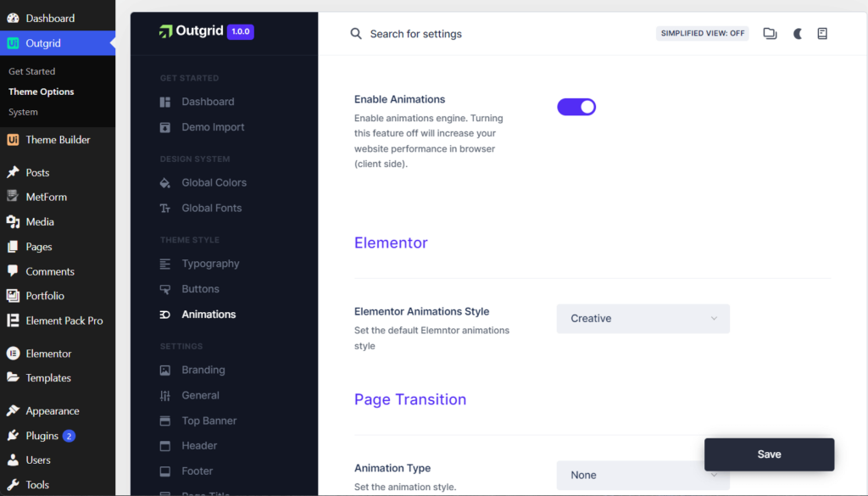Click the 1.0.0 version badge
Image resolution: width=868 pixels, height=496 pixels.
[x=240, y=31]
